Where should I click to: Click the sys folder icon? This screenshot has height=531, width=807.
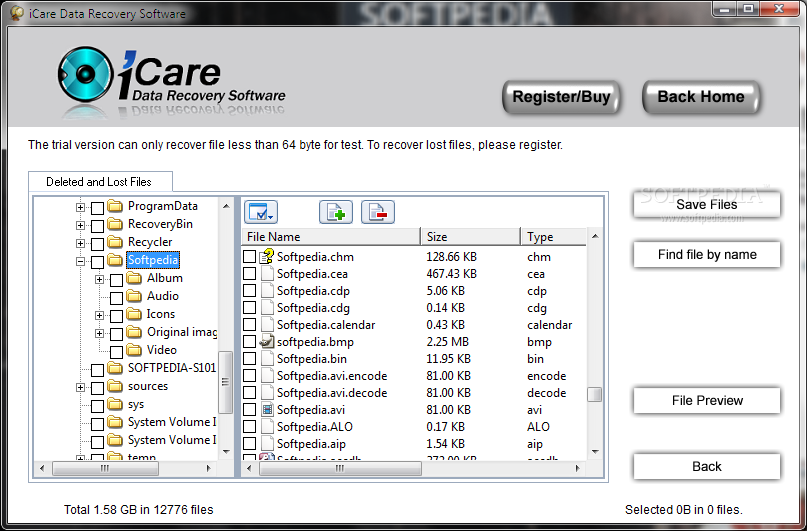[x=115, y=404]
